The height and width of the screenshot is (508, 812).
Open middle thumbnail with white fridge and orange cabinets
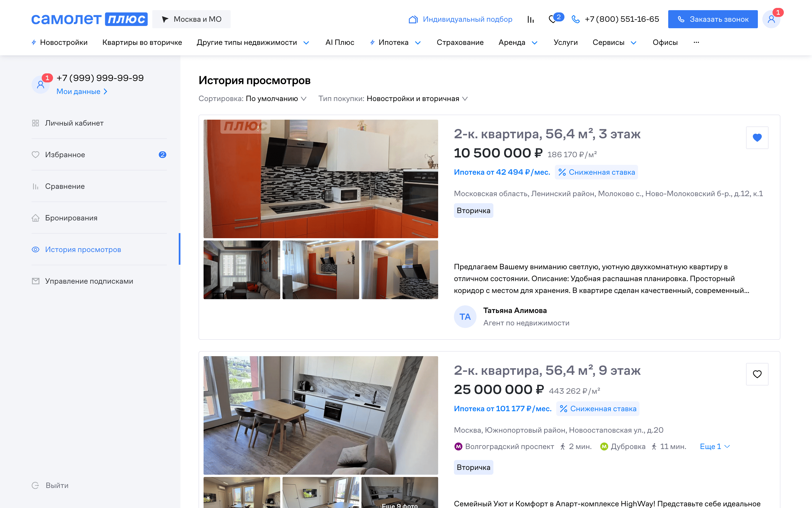tap(321, 270)
